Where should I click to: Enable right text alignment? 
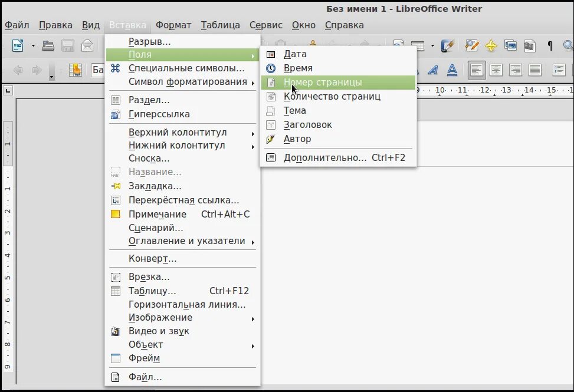click(x=516, y=70)
